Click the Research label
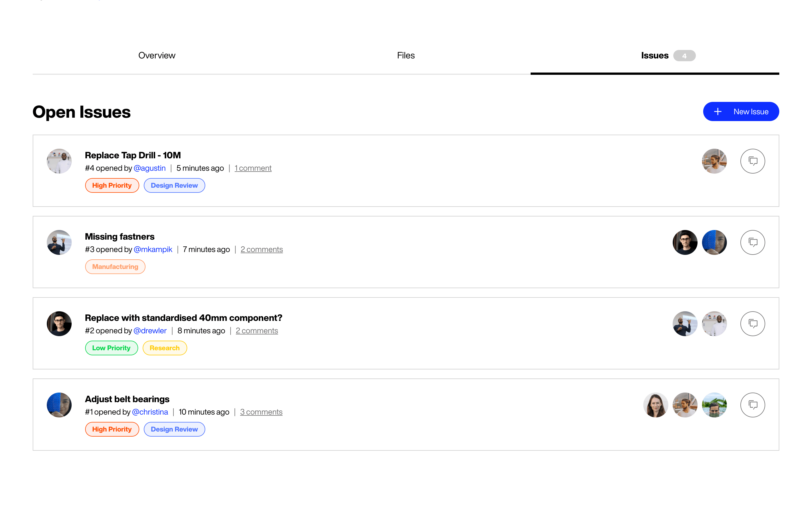 [165, 348]
